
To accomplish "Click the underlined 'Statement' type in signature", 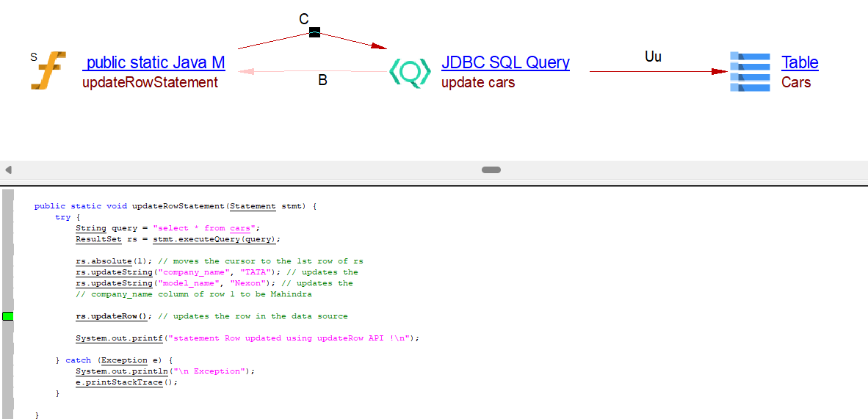I will tap(253, 206).
